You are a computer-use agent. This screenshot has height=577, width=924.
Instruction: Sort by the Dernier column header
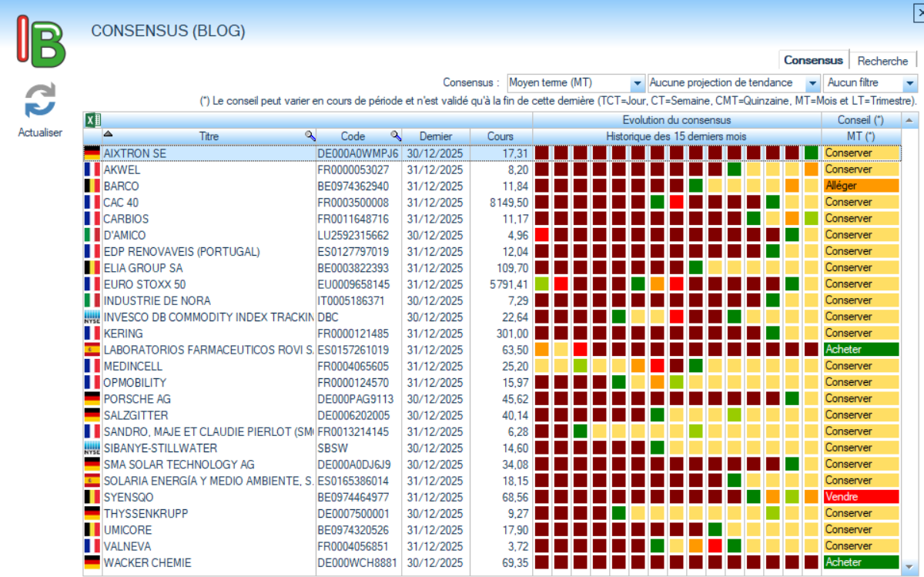point(434,136)
